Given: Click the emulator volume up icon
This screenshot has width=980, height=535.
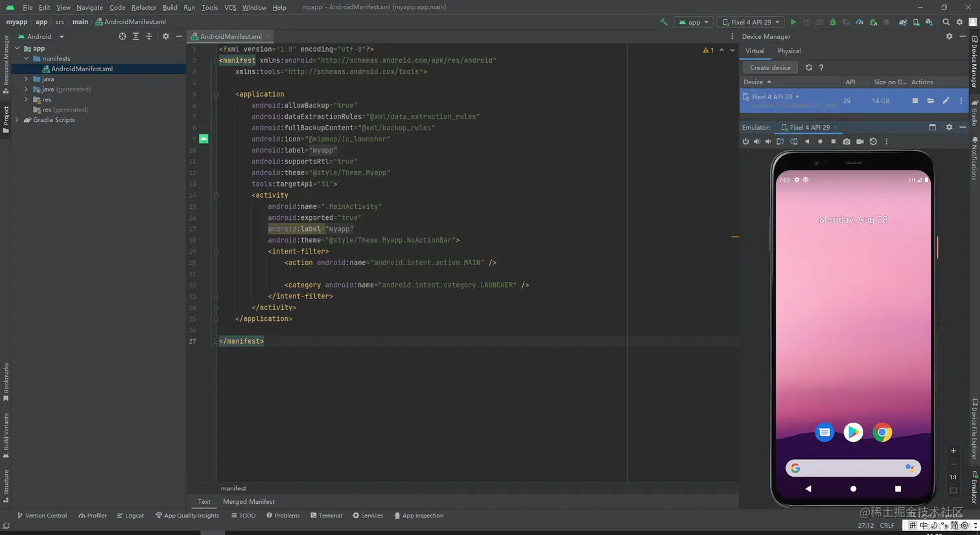Looking at the screenshot, I should (756, 141).
